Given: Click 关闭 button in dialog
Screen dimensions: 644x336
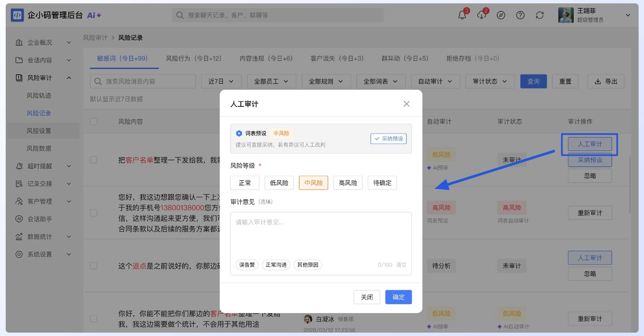Looking at the screenshot, I should pyautogui.click(x=367, y=297).
